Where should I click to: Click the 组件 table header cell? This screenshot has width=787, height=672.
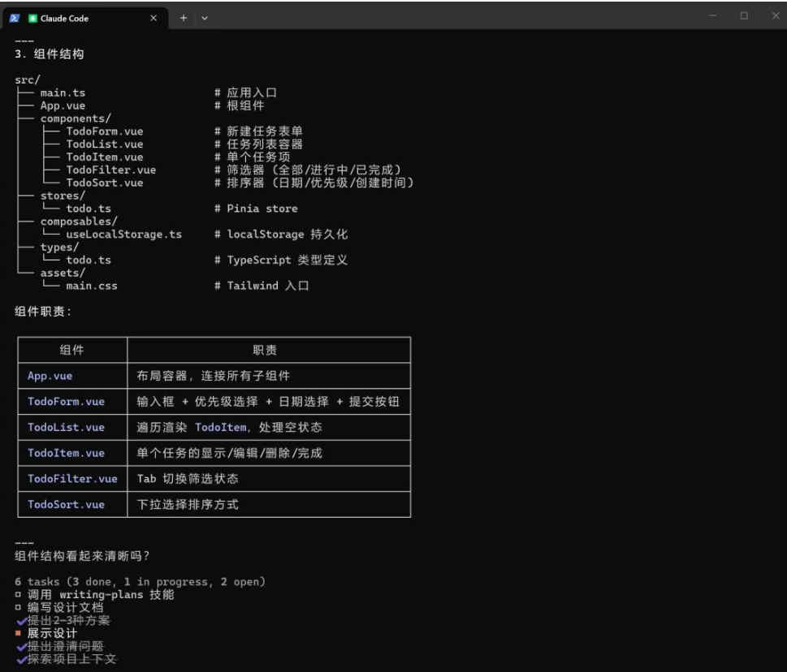(72, 350)
